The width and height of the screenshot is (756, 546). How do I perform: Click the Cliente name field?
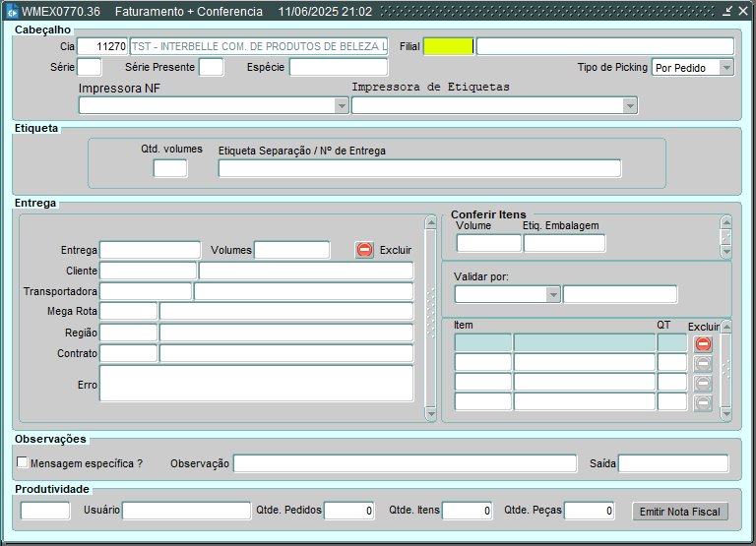[x=306, y=271]
